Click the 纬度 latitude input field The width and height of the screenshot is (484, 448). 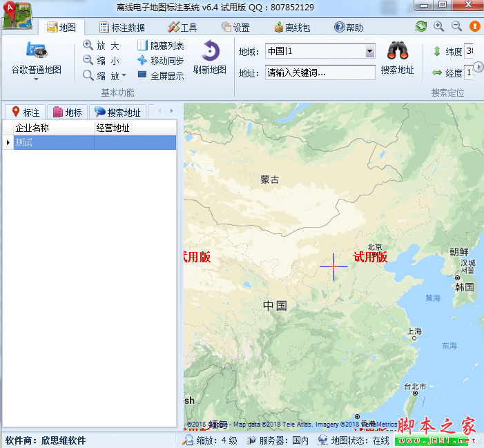[x=469, y=51]
